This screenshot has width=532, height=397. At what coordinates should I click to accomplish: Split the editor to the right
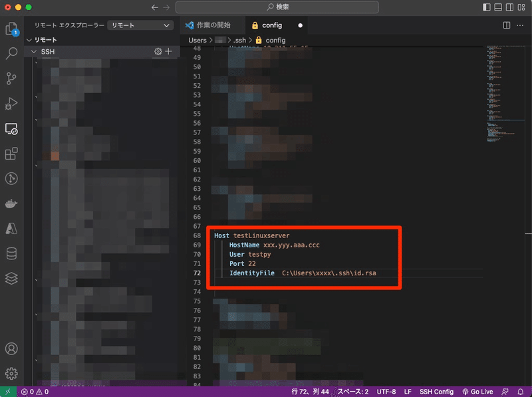pos(507,25)
